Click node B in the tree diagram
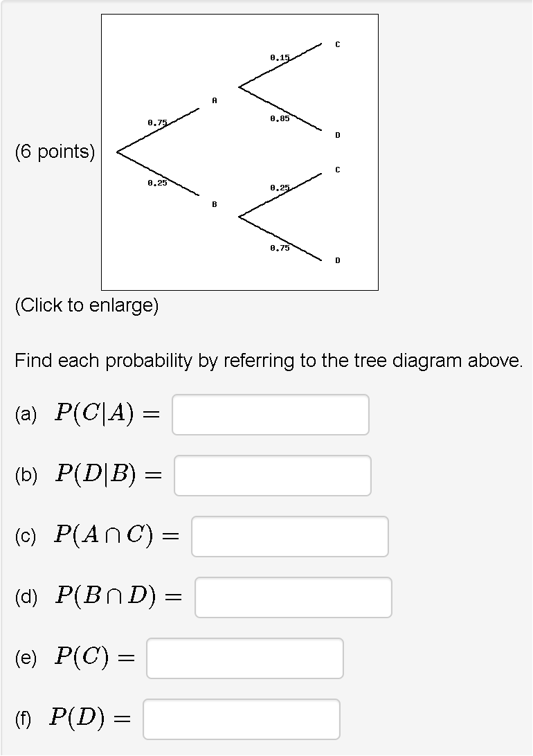This screenshot has width=533, height=756. pyautogui.click(x=215, y=204)
